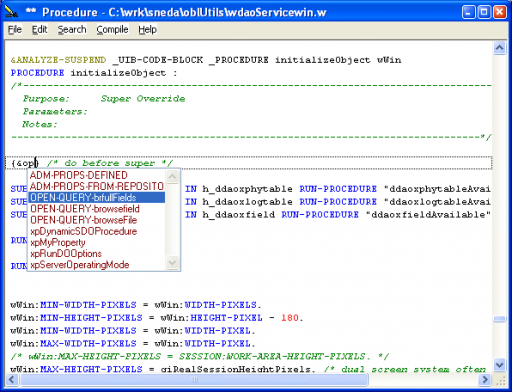Screen dimensions: 512x392
Task: Choose OPEN-QUERY-browsefield in the autocomplete list
Action: (x=96, y=209)
